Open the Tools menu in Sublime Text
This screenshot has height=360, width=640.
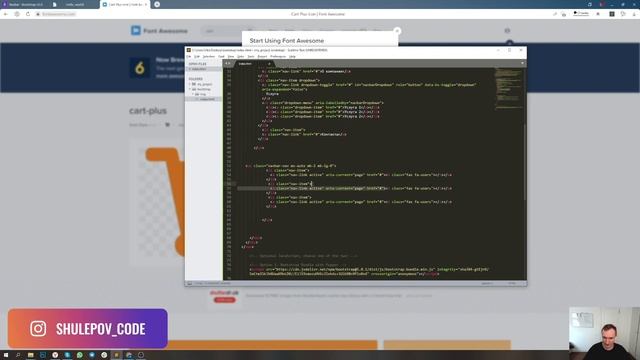click(x=251, y=56)
